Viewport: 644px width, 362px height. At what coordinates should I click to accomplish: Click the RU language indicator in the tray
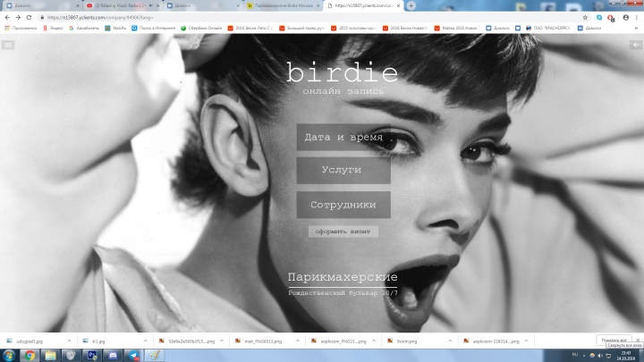(574, 355)
